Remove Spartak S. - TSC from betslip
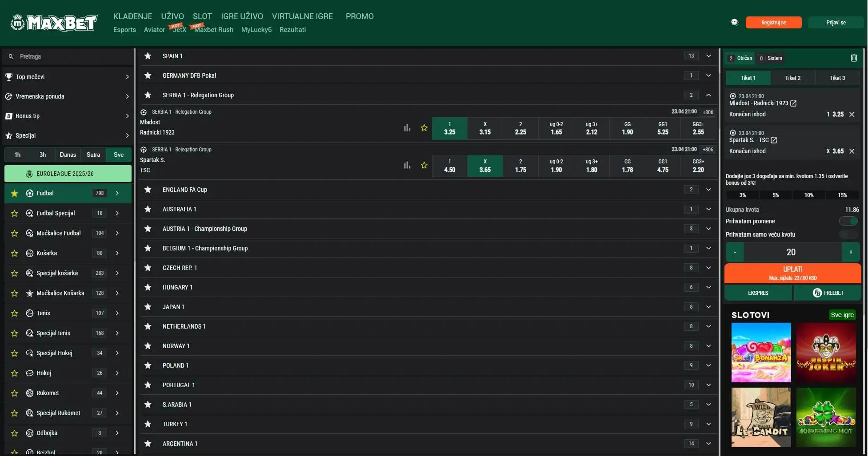Viewport: 868px width, 456px height. (x=852, y=151)
